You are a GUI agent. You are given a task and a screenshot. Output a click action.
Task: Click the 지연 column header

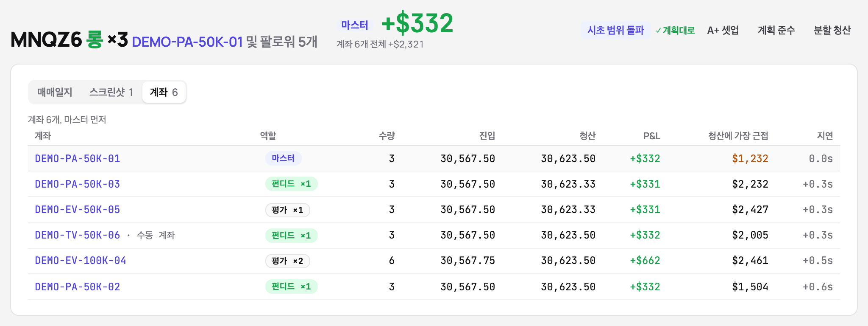point(825,136)
